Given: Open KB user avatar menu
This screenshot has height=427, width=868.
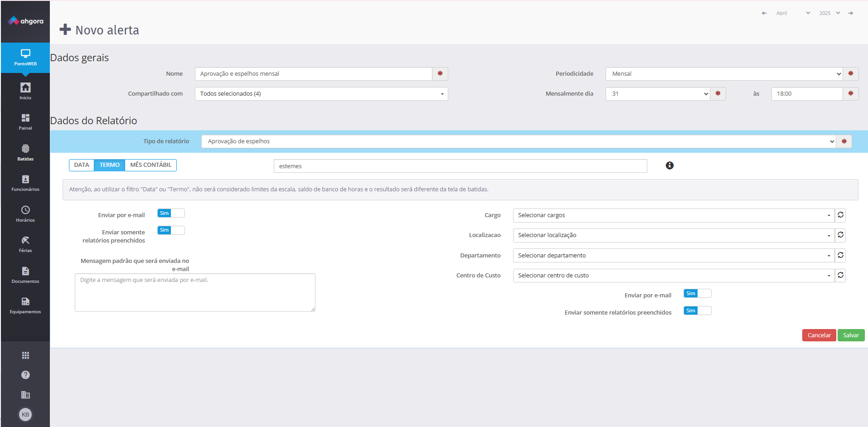Looking at the screenshot, I should 25,414.
